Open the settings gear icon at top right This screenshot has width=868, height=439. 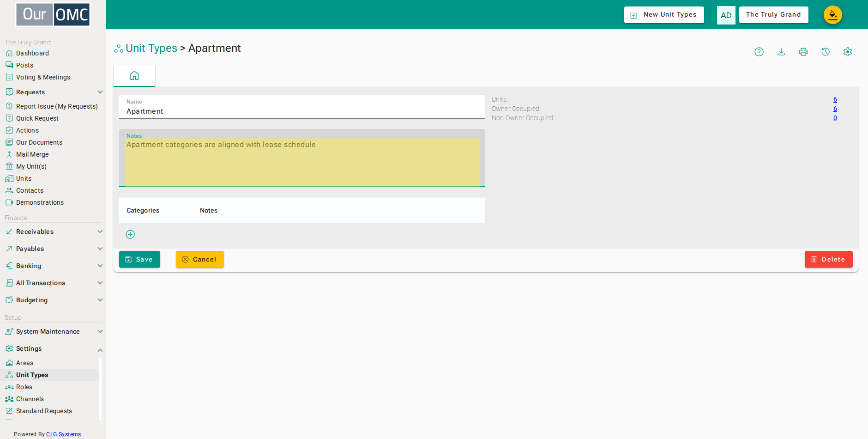pos(848,52)
